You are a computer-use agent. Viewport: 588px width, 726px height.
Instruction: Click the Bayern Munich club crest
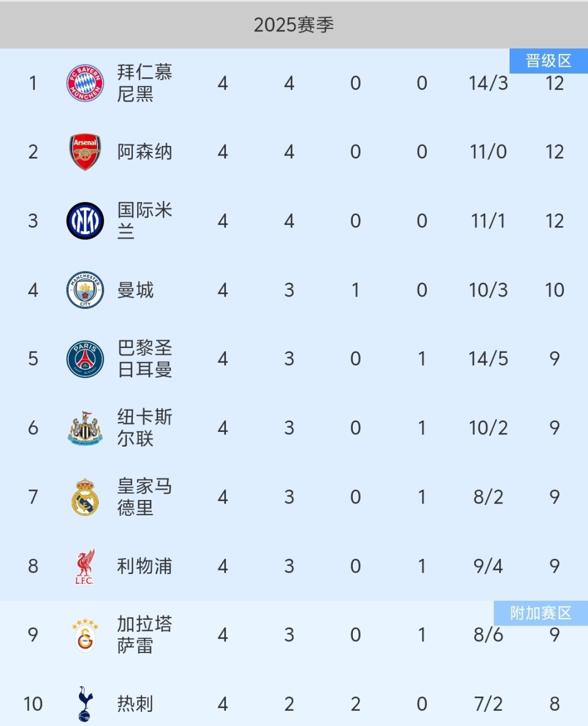85,83
